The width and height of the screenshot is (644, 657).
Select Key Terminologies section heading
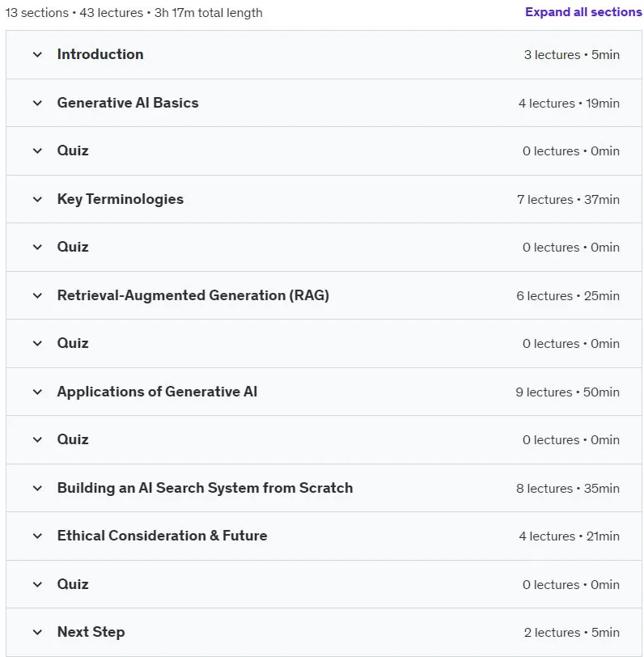[x=121, y=199]
